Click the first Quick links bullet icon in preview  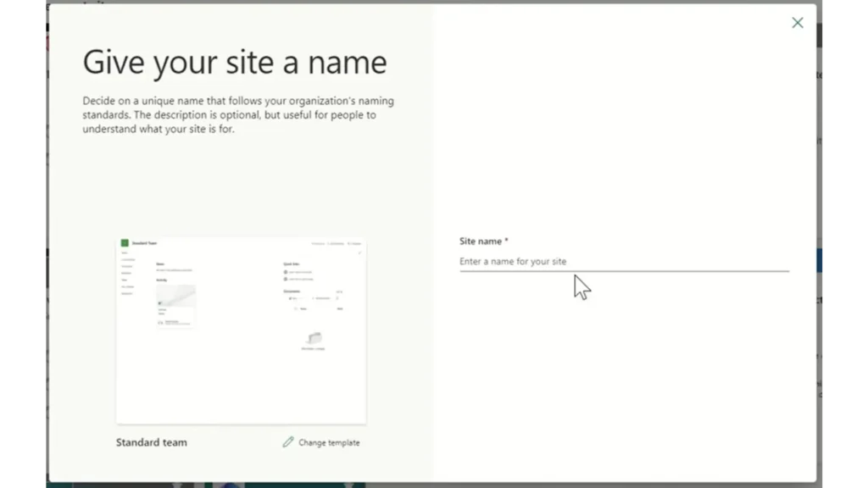point(286,272)
